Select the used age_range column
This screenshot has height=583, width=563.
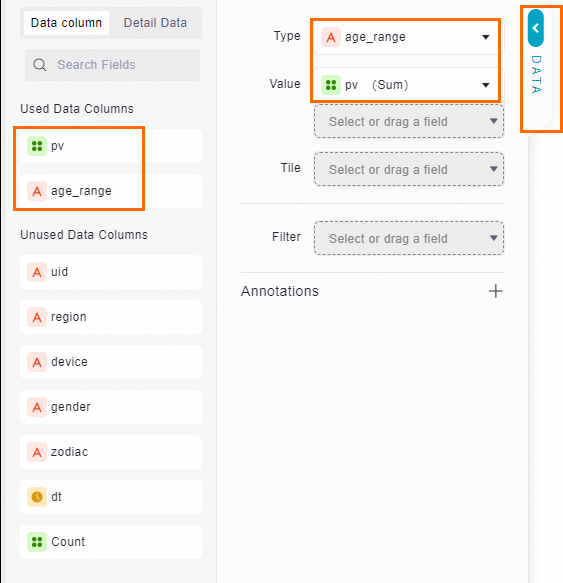click(111, 191)
